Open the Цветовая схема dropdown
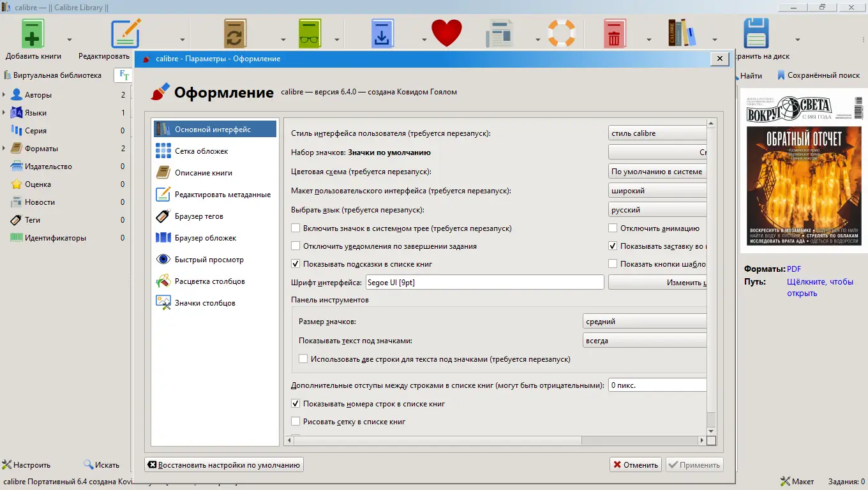Screen dimensions: 868x490 point(657,172)
